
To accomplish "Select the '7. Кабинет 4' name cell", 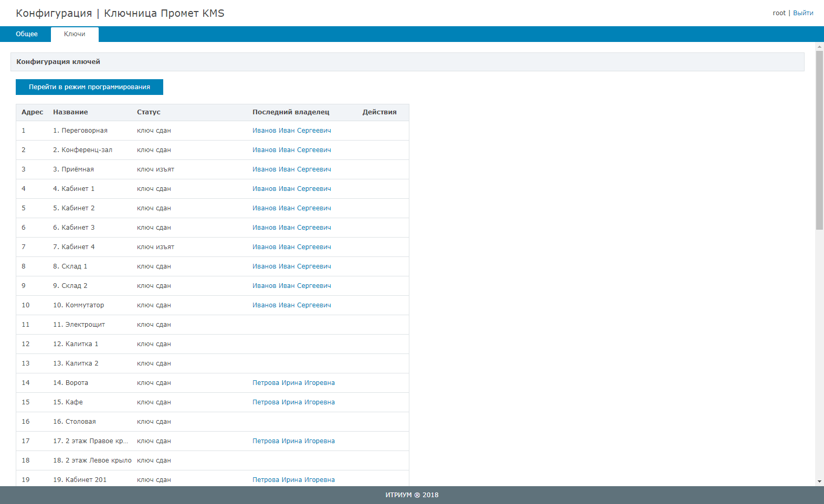I will pyautogui.click(x=74, y=247).
